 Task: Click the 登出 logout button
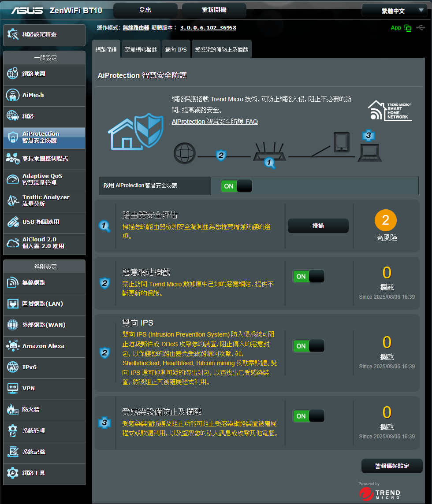(x=145, y=10)
